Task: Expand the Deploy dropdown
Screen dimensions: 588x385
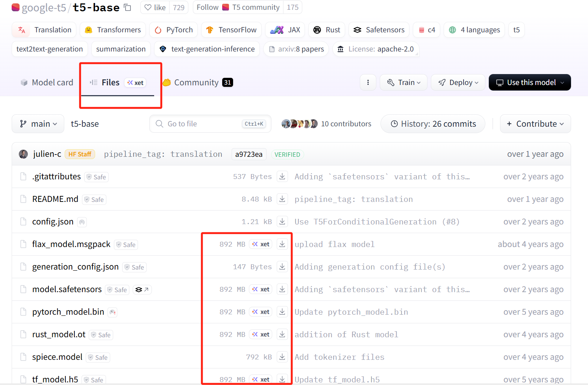Action: 458,82
